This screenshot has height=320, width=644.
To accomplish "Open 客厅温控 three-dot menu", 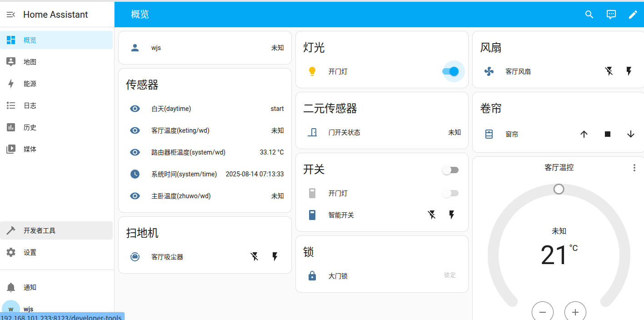I will point(634,168).
